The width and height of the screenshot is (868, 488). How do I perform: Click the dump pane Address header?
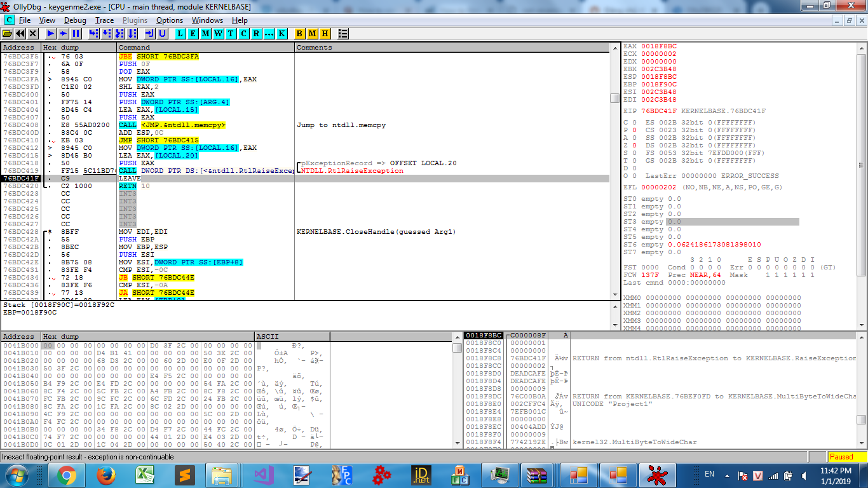pos(21,336)
